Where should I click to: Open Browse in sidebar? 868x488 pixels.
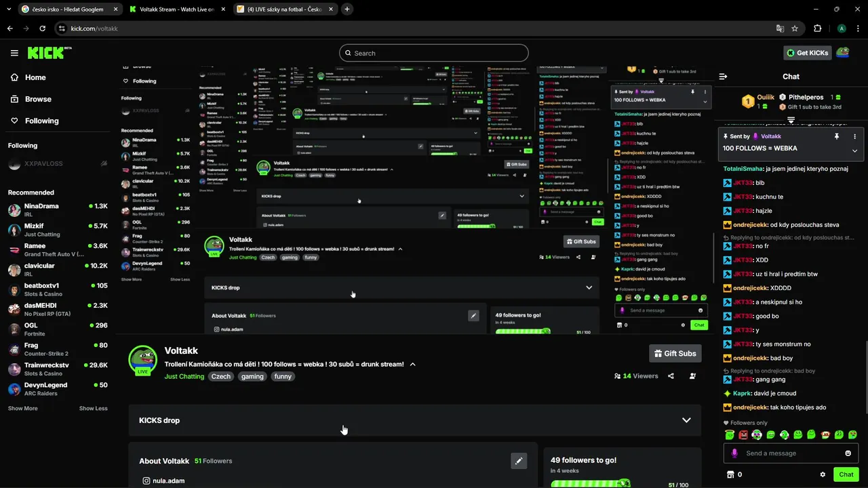[31, 99]
